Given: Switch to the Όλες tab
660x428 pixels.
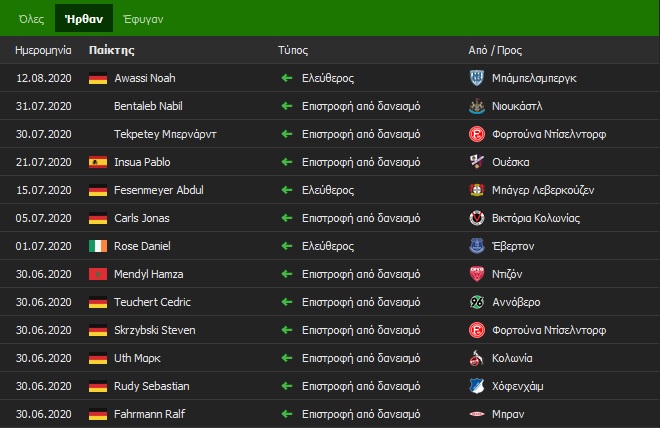Looking at the screenshot, I should (x=31, y=19).
